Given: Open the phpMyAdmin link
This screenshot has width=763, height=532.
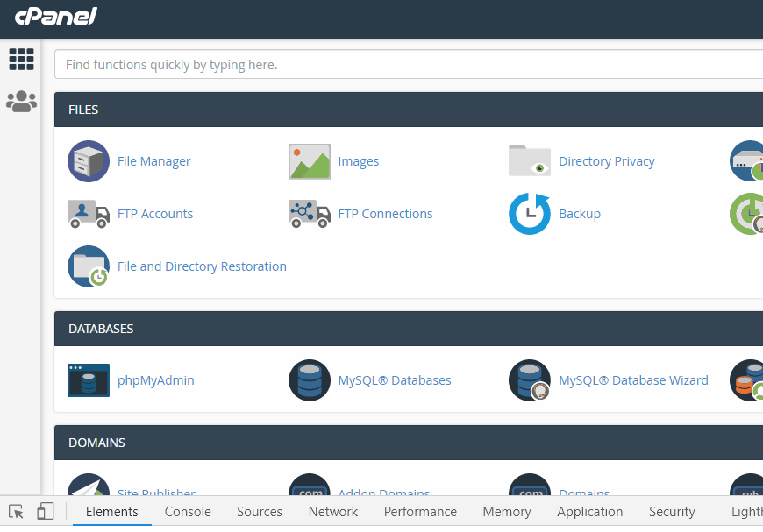Looking at the screenshot, I should pyautogui.click(x=156, y=380).
